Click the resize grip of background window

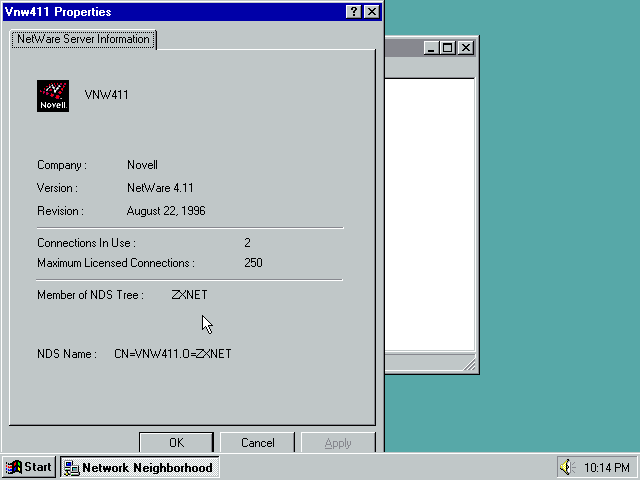click(x=469, y=364)
